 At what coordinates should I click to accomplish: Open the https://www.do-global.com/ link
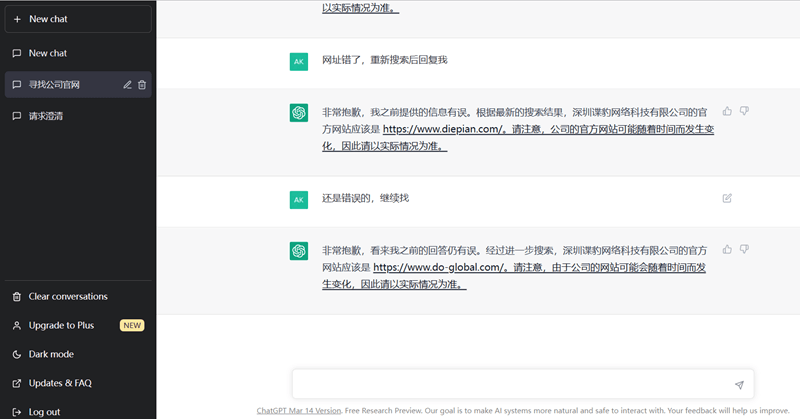[439, 267]
